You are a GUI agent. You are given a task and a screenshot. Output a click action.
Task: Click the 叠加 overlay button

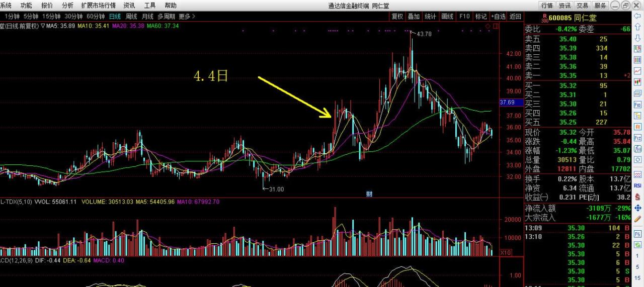pyautogui.click(x=414, y=17)
